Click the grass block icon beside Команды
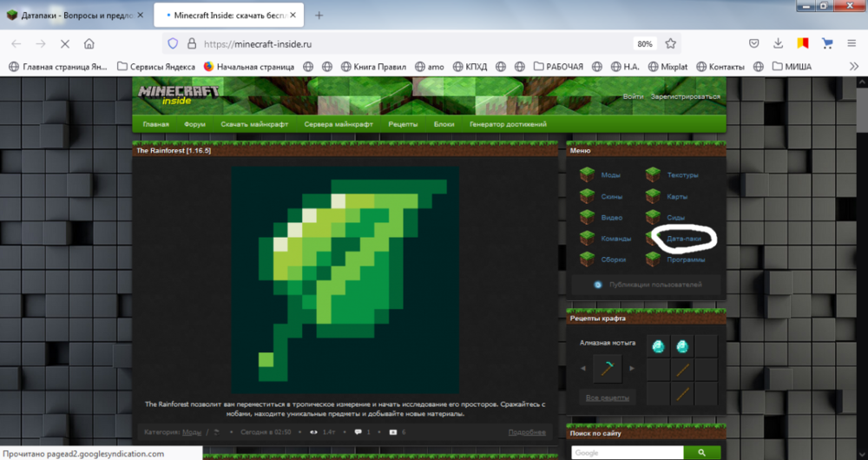 coord(587,238)
